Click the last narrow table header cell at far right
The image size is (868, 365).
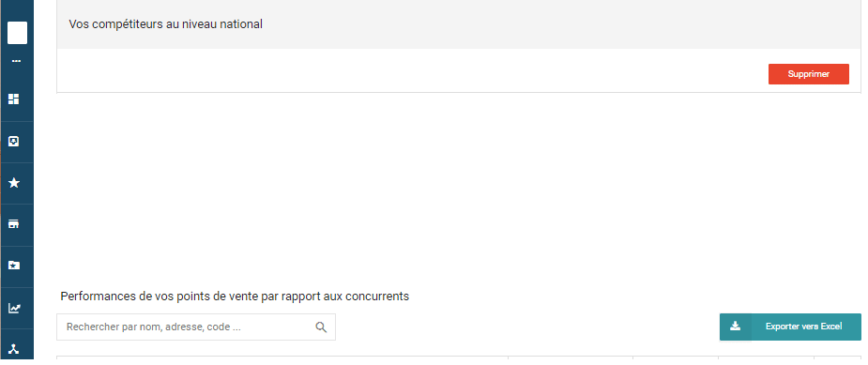click(x=838, y=360)
